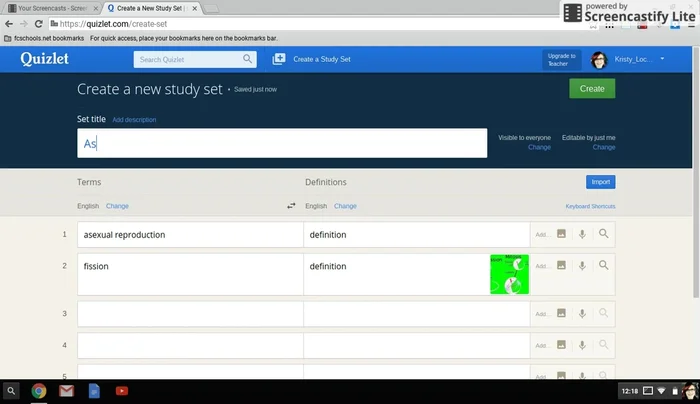Click the Quizlet logo
Image resolution: width=700 pixels, height=404 pixels.
point(43,59)
